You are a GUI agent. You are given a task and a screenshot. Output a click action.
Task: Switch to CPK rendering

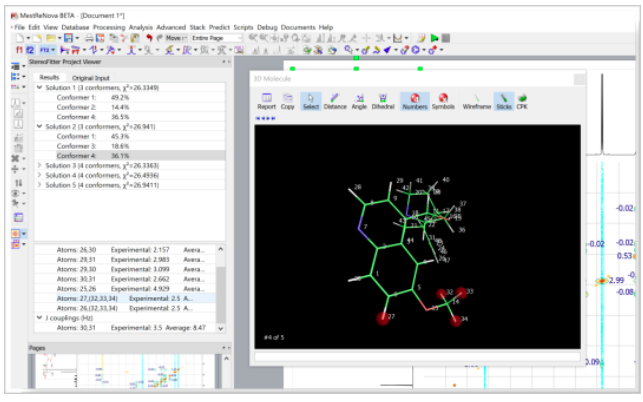tap(522, 101)
